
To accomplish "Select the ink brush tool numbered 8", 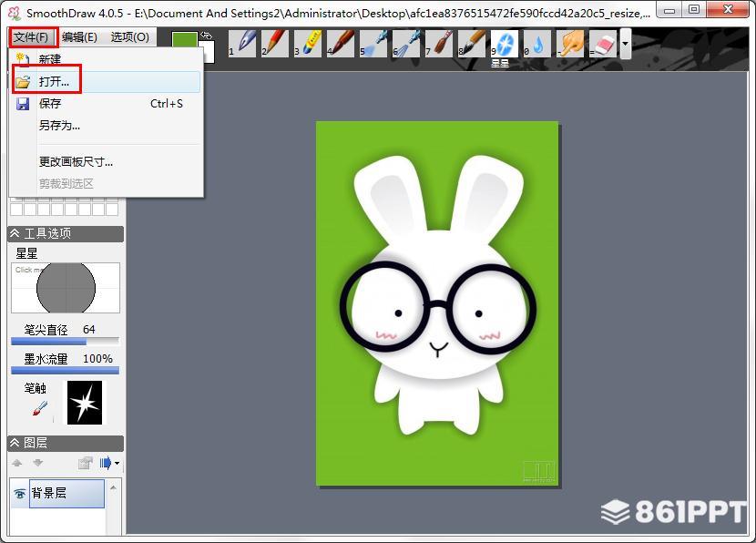I will (x=472, y=44).
